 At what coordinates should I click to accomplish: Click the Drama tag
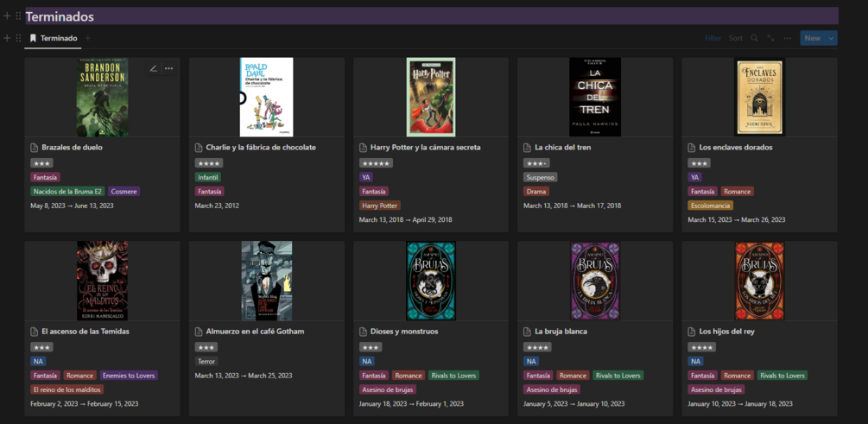coord(535,192)
